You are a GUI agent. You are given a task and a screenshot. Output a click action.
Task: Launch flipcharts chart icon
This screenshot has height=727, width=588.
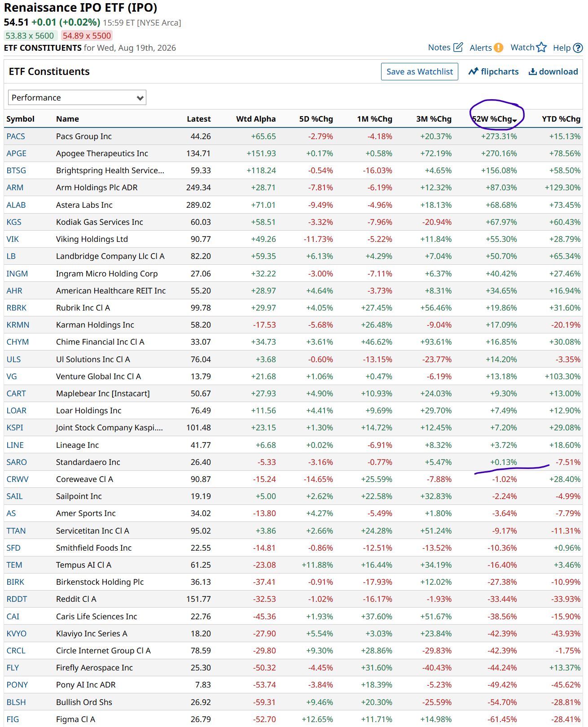(473, 71)
